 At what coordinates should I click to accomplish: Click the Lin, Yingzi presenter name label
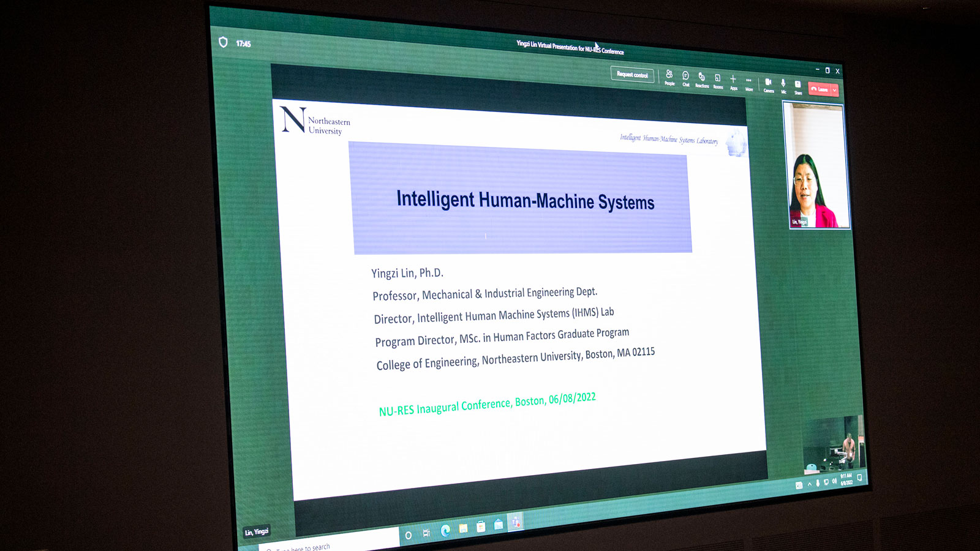coord(257,531)
